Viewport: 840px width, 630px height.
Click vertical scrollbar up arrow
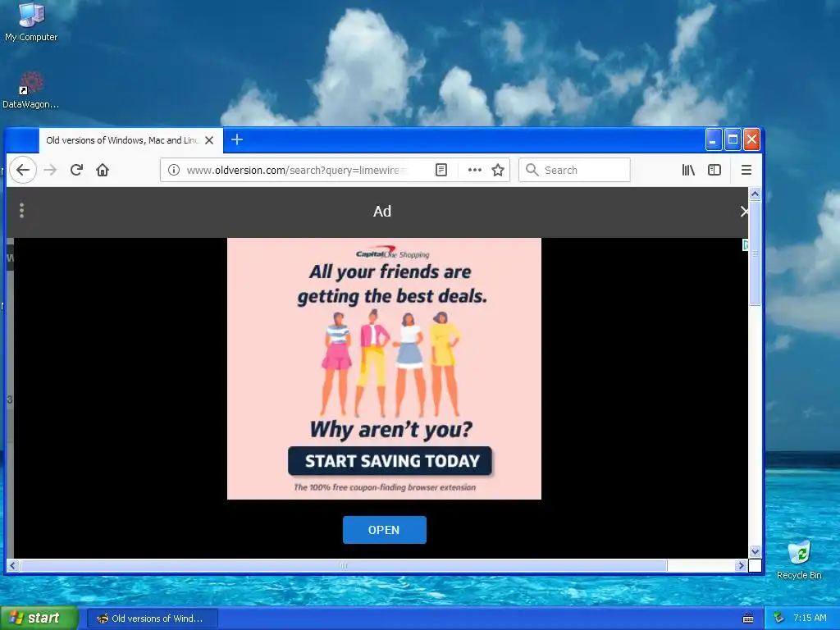coord(755,194)
